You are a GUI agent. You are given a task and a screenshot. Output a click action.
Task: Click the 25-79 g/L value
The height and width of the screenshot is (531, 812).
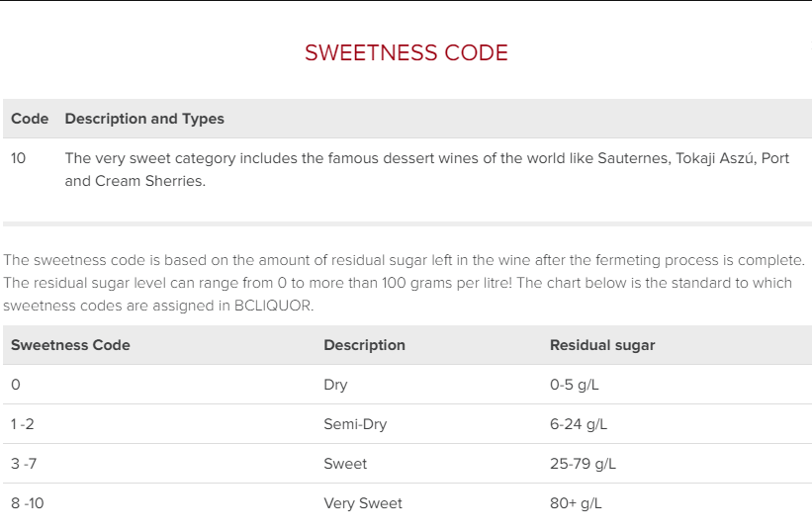click(x=583, y=463)
